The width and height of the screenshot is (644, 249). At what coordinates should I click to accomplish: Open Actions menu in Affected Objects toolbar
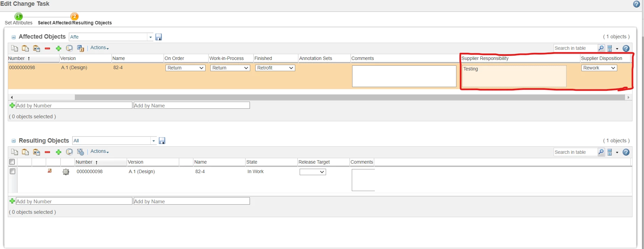pos(100,48)
